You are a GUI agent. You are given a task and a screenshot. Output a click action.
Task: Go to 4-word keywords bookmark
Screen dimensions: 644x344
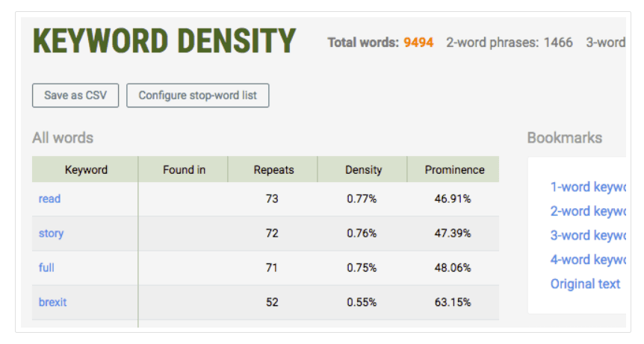tap(588, 260)
